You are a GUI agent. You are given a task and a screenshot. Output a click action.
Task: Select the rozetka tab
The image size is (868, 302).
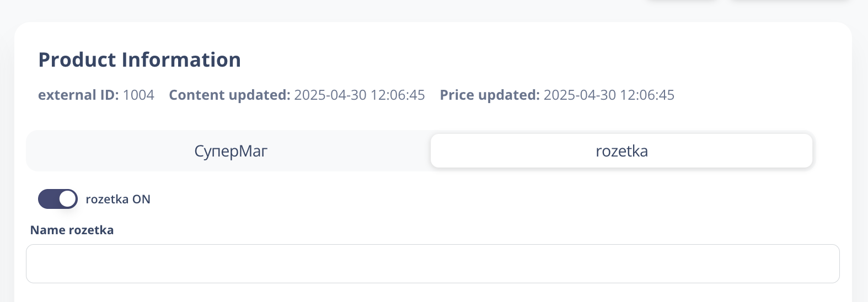[x=621, y=151]
